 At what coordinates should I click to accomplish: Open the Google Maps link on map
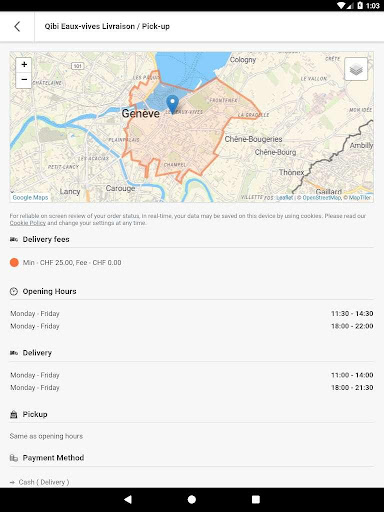click(x=30, y=197)
